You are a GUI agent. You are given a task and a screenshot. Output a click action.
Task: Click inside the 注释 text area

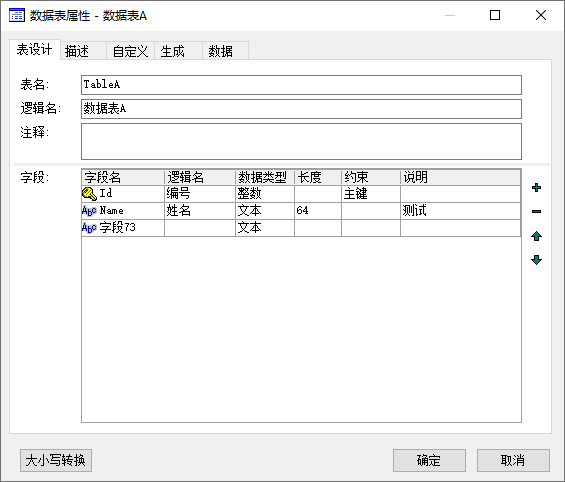301,141
